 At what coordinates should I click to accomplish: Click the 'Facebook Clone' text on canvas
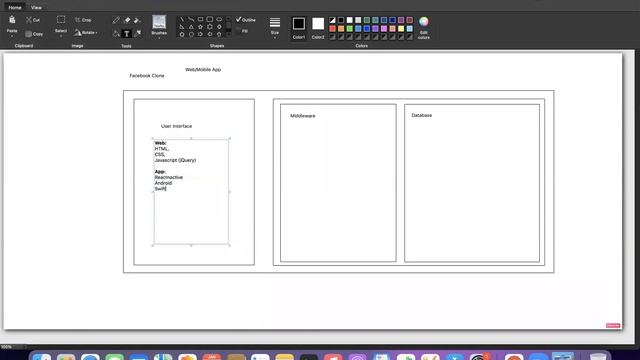pyautogui.click(x=147, y=76)
